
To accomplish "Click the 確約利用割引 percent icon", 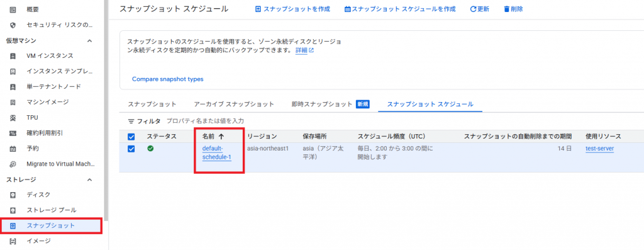I will point(13,133).
